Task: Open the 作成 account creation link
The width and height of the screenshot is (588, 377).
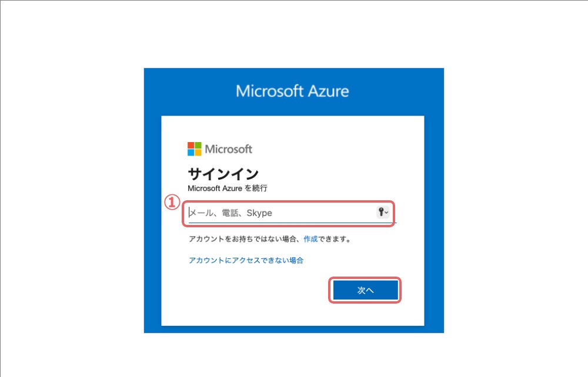Action: pos(310,239)
